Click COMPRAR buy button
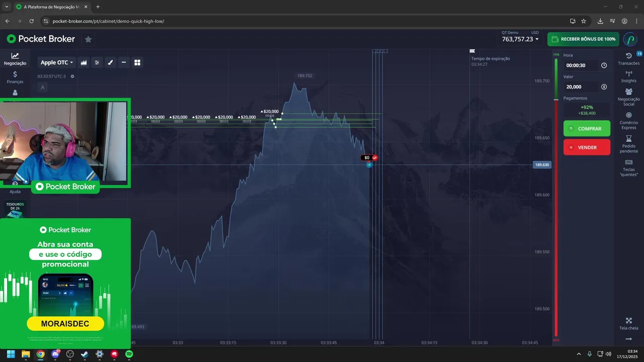The image size is (644, 362). pos(587,128)
